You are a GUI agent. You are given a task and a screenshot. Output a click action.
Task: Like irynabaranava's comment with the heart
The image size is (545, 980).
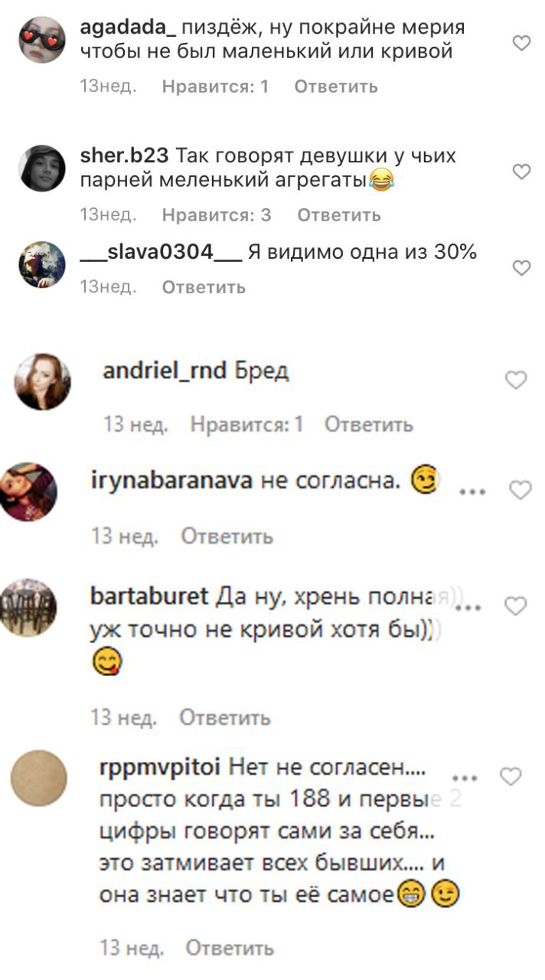pos(521,491)
